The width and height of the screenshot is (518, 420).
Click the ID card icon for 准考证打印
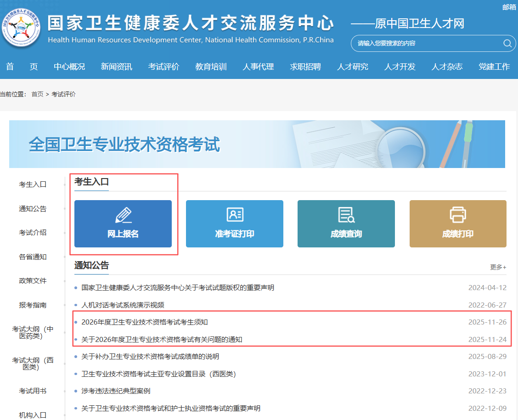pyautogui.click(x=235, y=215)
